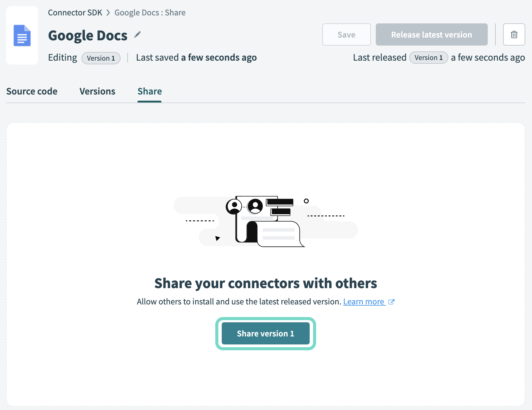Navigate back via the Connector SDK breadcrumb

tap(75, 13)
